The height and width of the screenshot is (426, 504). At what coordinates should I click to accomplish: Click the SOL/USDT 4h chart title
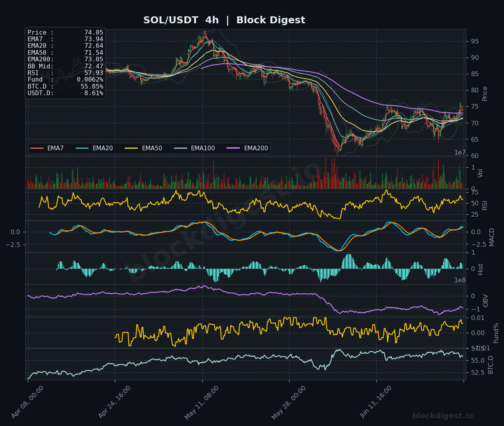224,20
